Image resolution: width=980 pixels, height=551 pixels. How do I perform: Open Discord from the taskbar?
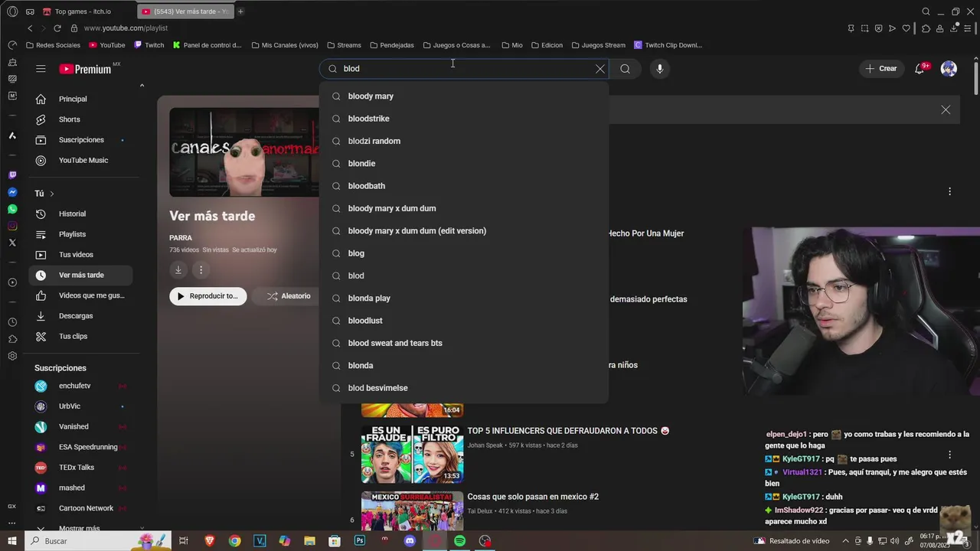point(410,541)
